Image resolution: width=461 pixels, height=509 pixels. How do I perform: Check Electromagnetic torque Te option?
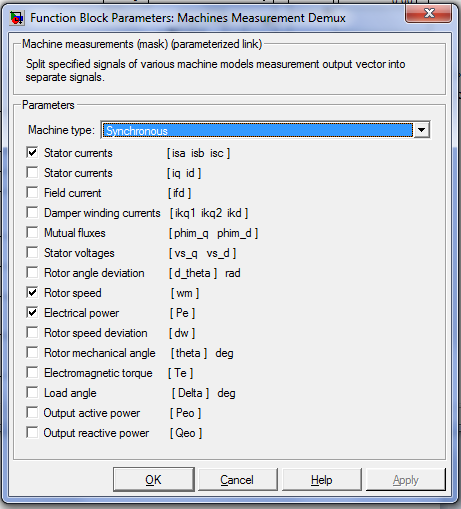point(32,373)
